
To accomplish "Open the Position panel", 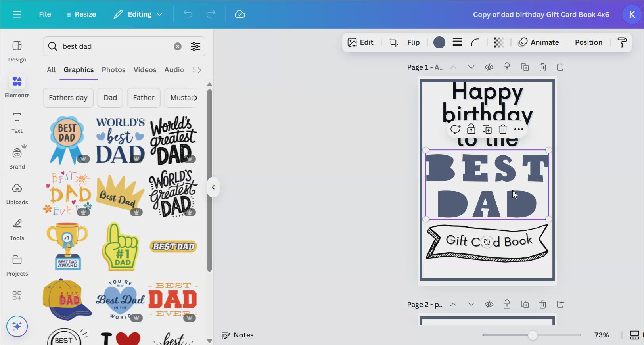I will 588,42.
